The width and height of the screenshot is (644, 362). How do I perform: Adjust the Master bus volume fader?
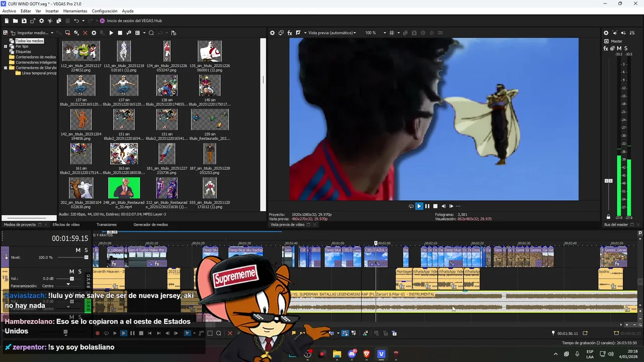[x=608, y=181]
